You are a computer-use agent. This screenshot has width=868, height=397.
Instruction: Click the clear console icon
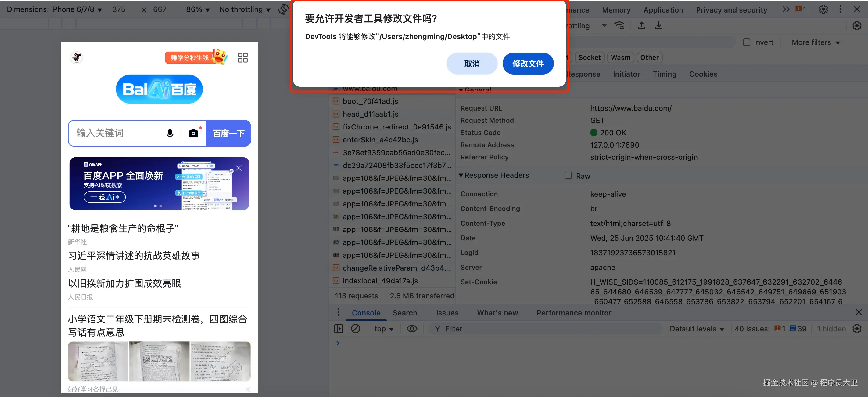click(x=356, y=329)
